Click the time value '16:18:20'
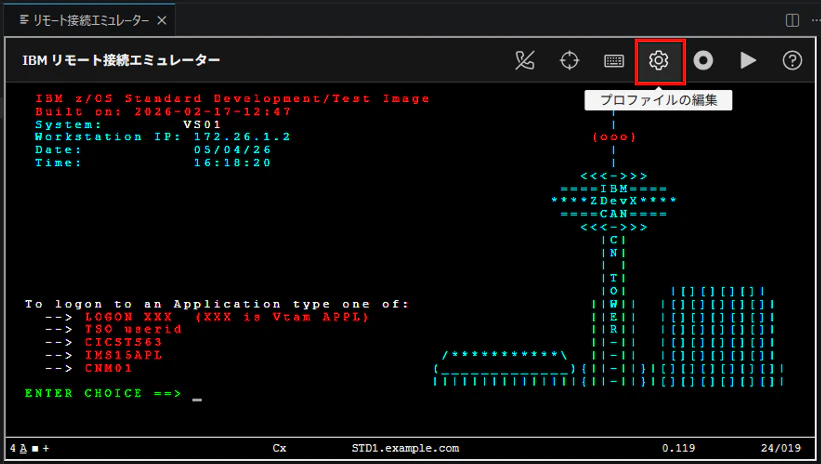 tap(232, 163)
